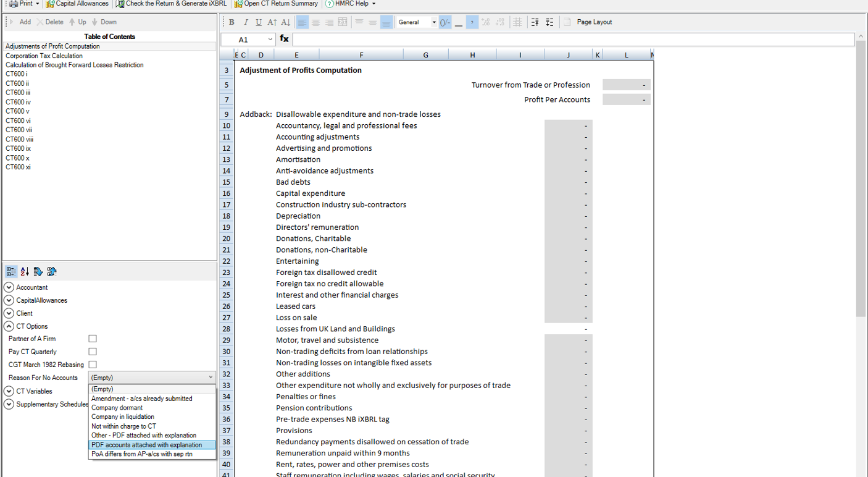Click the cell borders grid icon
Image resolution: width=868 pixels, height=477 pixels.
pos(517,22)
